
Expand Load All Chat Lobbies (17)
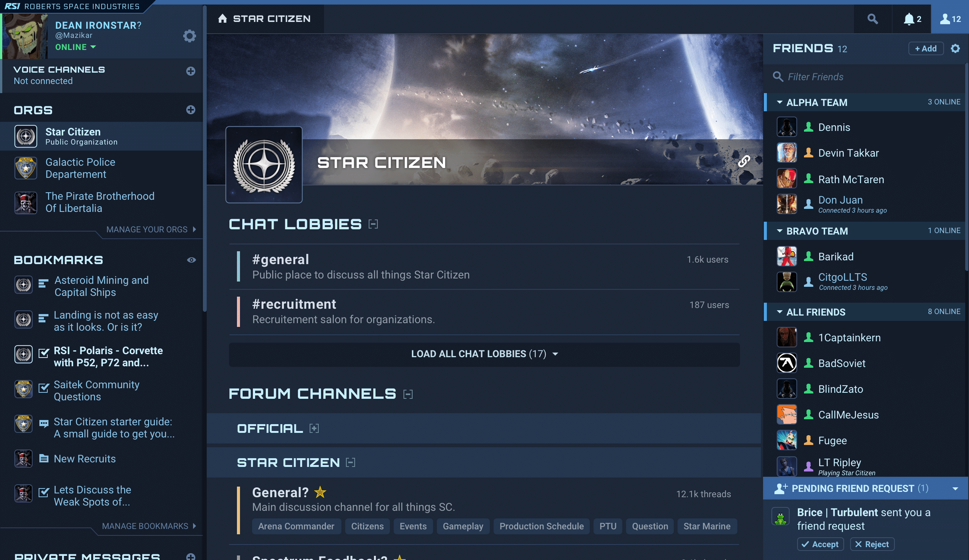(484, 354)
